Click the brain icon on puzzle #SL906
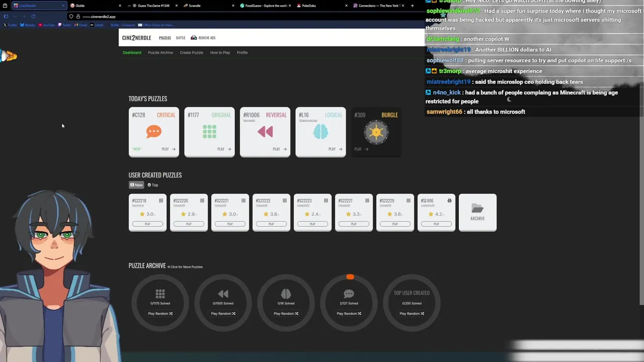 coord(450,201)
